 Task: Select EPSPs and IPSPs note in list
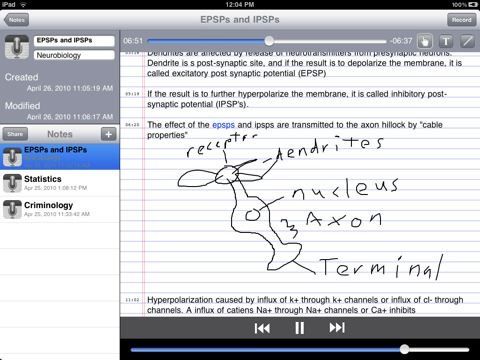60,157
